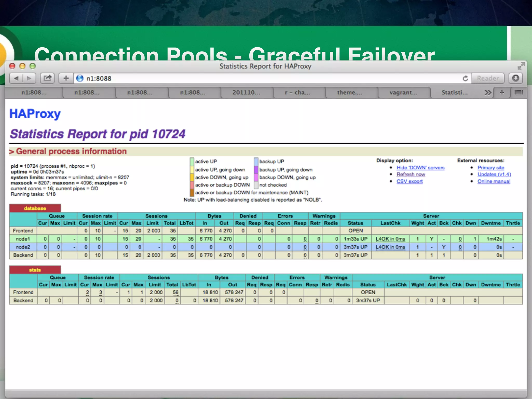Click the active DOWN, going up swatch

(192, 177)
